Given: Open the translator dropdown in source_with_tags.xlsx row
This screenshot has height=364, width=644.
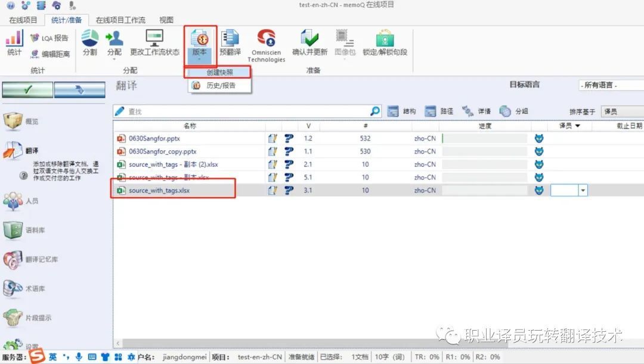Looking at the screenshot, I should coord(583,190).
